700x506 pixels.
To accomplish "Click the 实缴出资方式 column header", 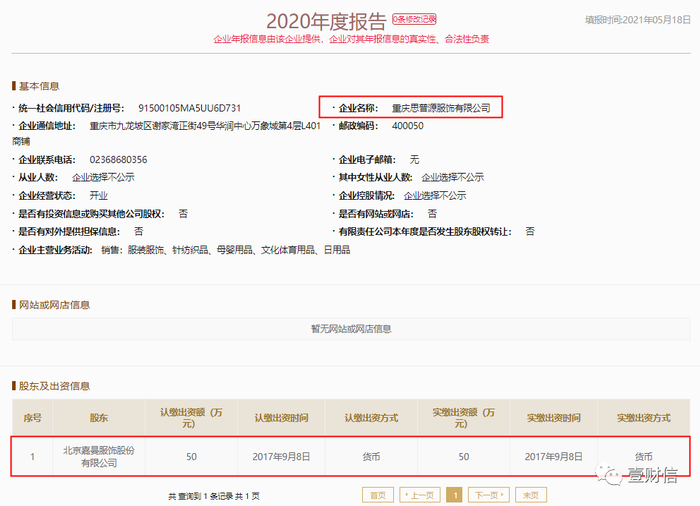I will [643, 418].
